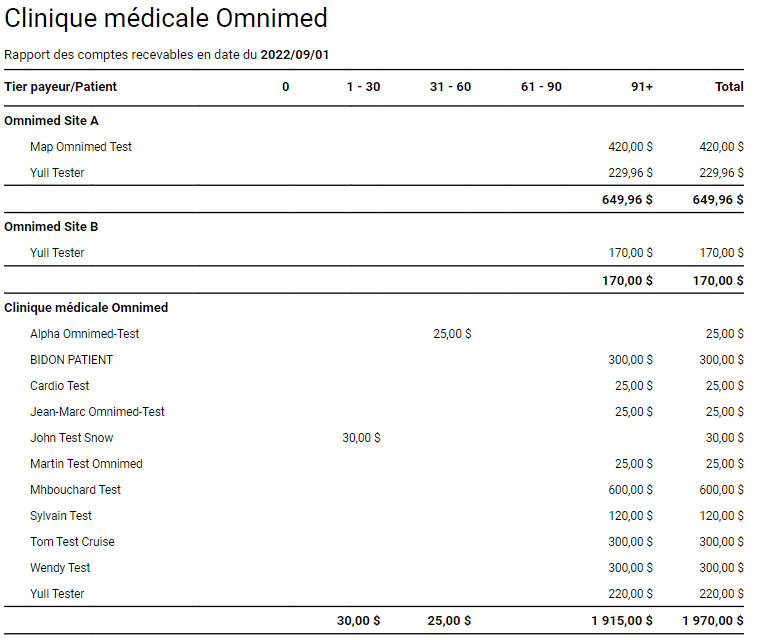Click the Clinique médicale Omnimed report title

166,19
